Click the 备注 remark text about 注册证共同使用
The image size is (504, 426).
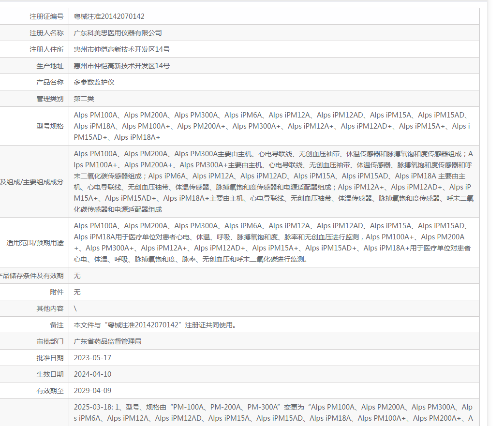(x=156, y=325)
